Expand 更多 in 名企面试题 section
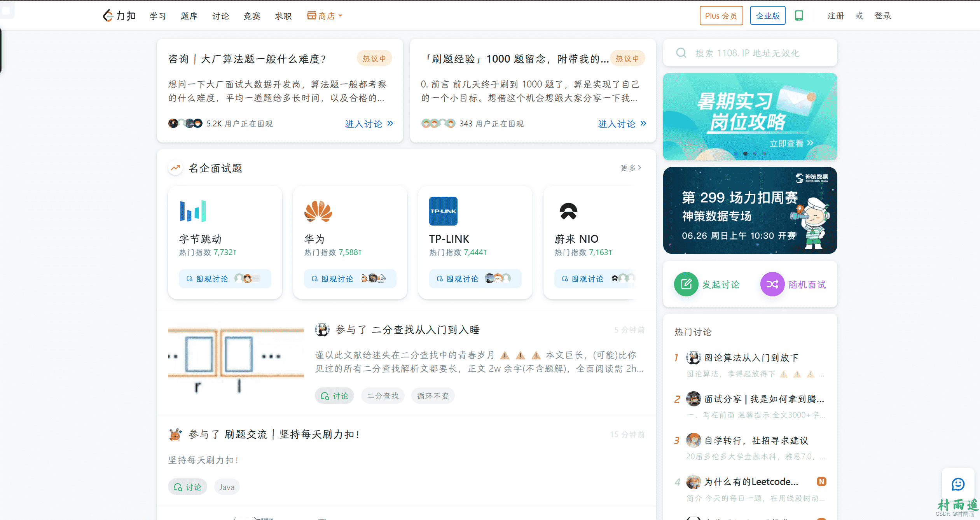This screenshot has height=520, width=980. [631, 168]
